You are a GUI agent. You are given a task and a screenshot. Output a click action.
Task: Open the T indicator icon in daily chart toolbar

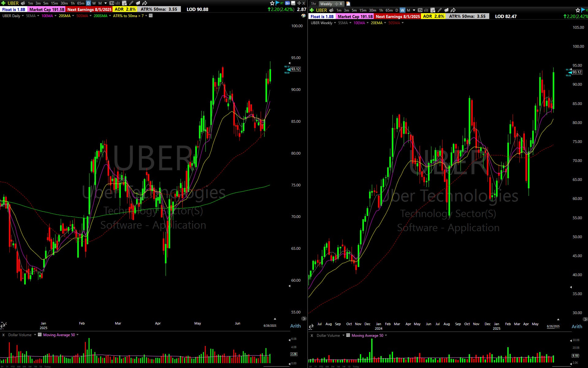click(112, 3)
